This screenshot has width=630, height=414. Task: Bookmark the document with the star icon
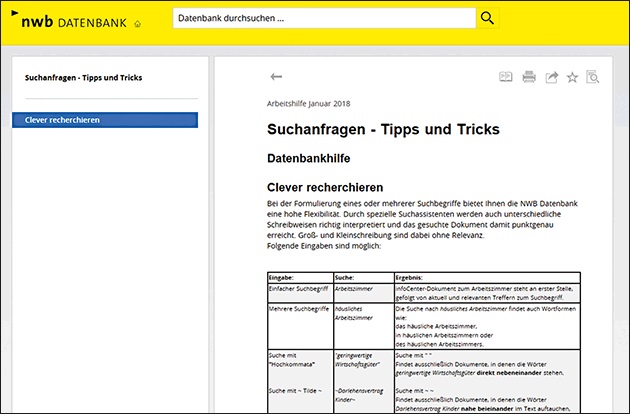pos(572,77)
